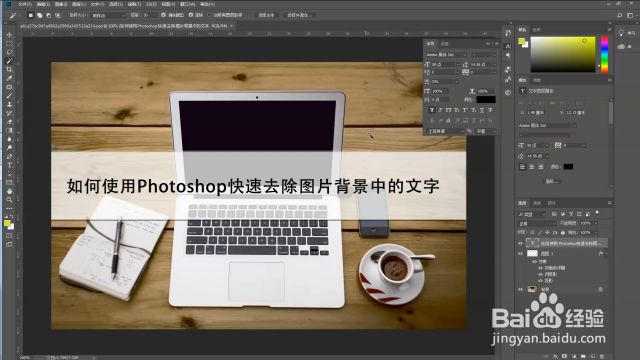Click the faux bold T style icon
This screenshot has height=360, width=640.
click(432, 110)
